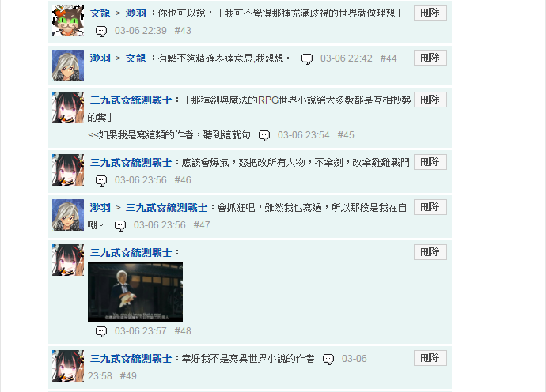Open the 三九貳✩統測戰士 reply-target link in comment #47
Image resolution: width=546 pixels, height=392 pixels.
pos(166,208)
